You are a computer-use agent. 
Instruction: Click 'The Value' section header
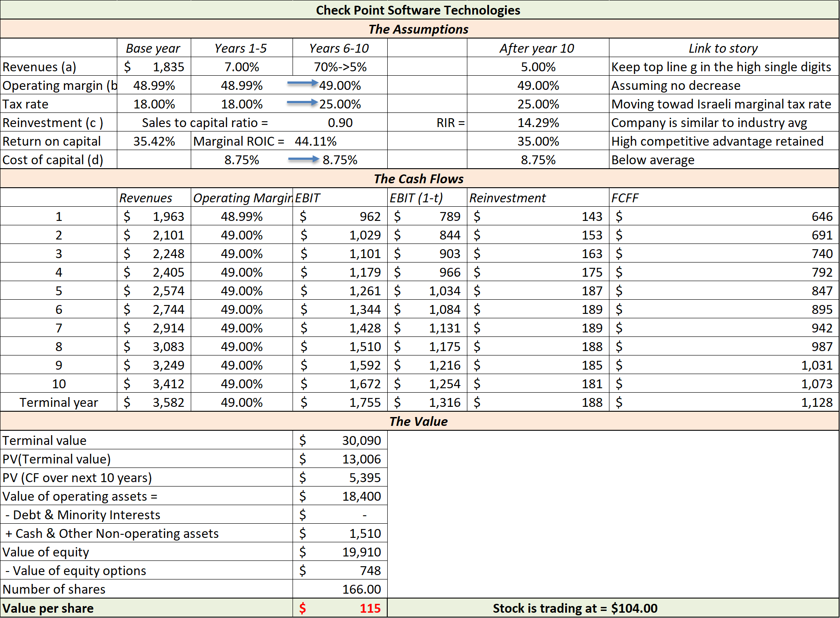[418, 421]
